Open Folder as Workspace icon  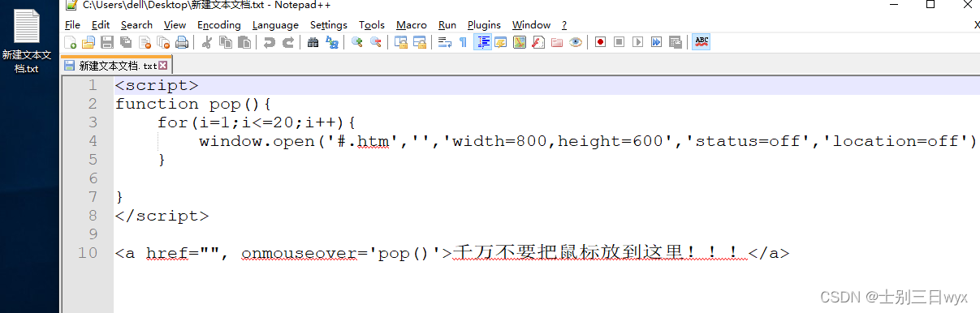pyautogui.click(x=557, y=42)
